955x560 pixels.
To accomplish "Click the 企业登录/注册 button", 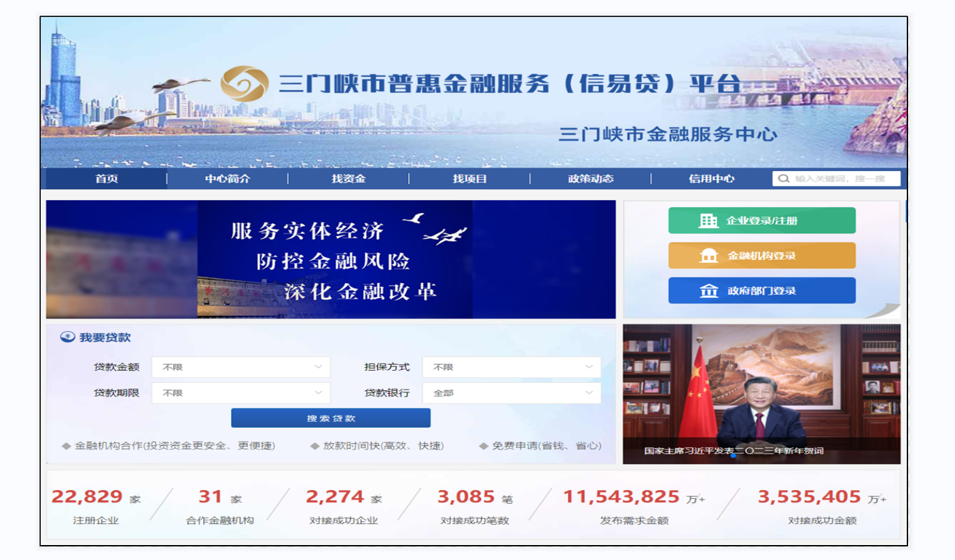I will tap(761, 221).
